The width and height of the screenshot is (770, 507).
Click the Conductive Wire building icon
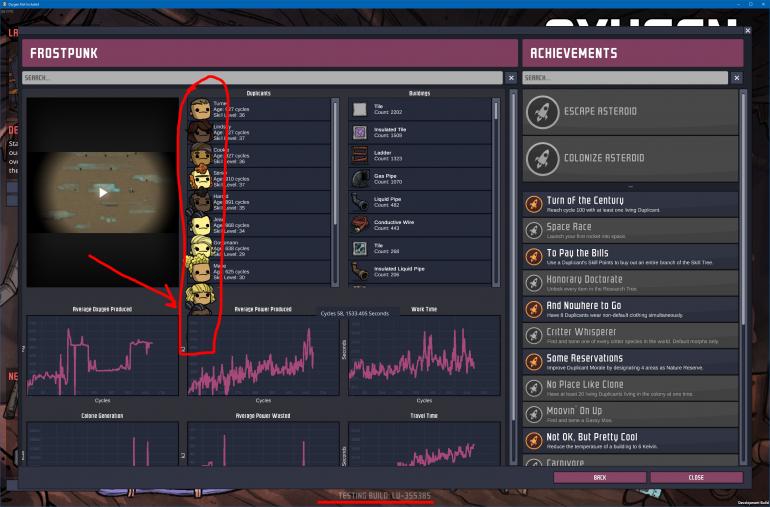[x=360, y=225]
